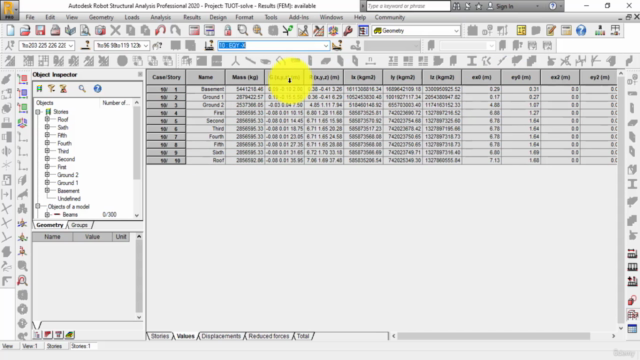Screen dimensions: 640x360
Task: Click the Zoom window magnifier icon
Action: click(242, 31)
